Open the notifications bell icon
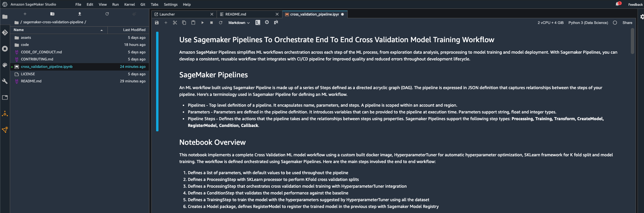Screen dimensions: 644x213 [618, 4]
